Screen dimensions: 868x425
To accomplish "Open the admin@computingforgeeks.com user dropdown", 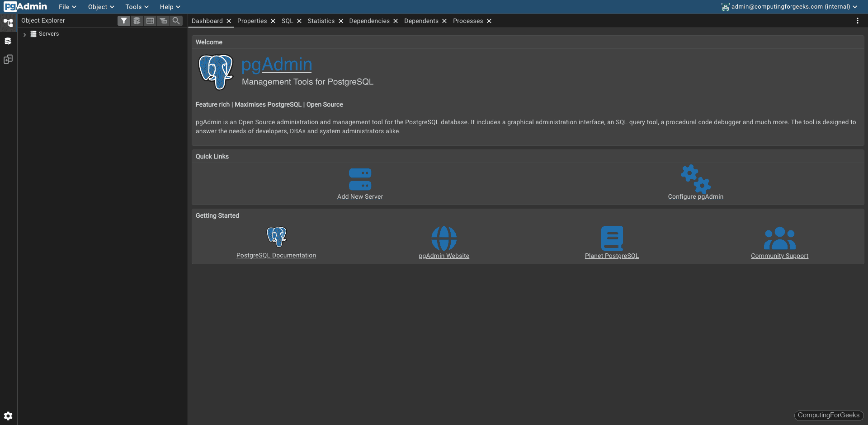I will 789,6.
